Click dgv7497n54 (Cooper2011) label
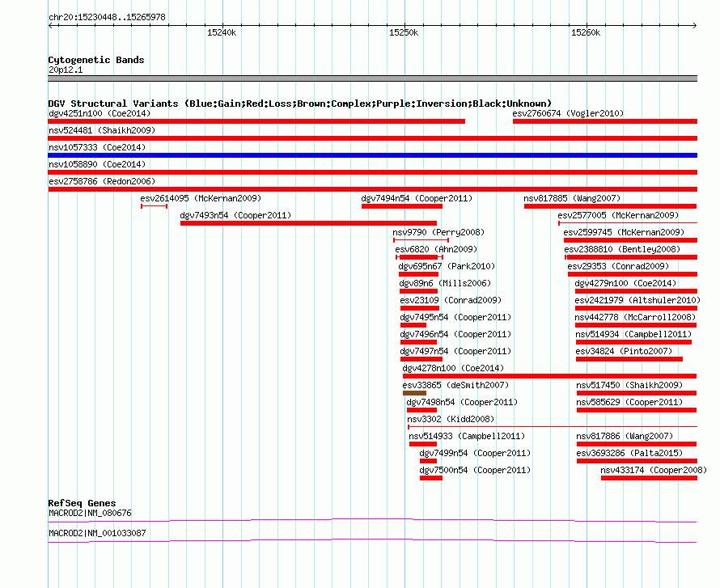 [x=455, y=351]
